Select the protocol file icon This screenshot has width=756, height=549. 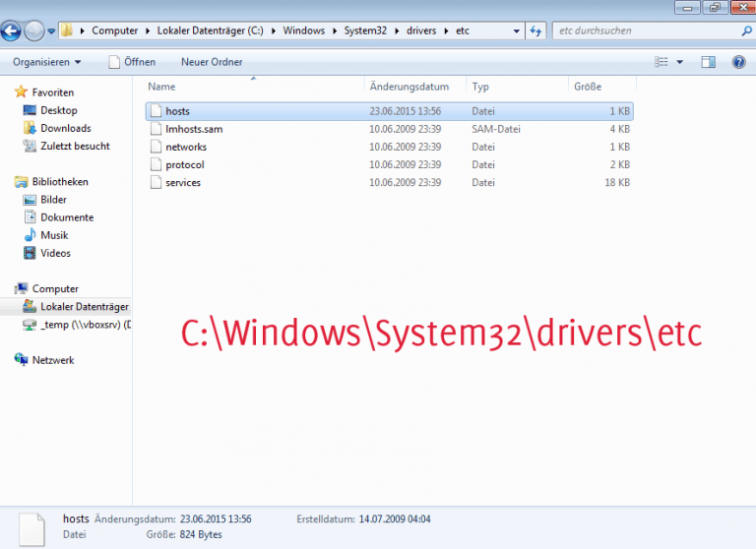[x=156, y=165]
